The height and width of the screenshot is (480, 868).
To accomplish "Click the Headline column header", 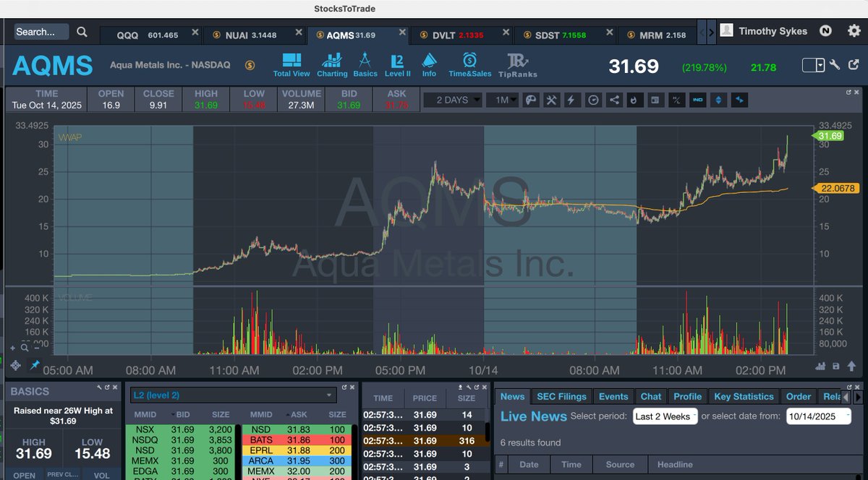I will coord(674,465).
